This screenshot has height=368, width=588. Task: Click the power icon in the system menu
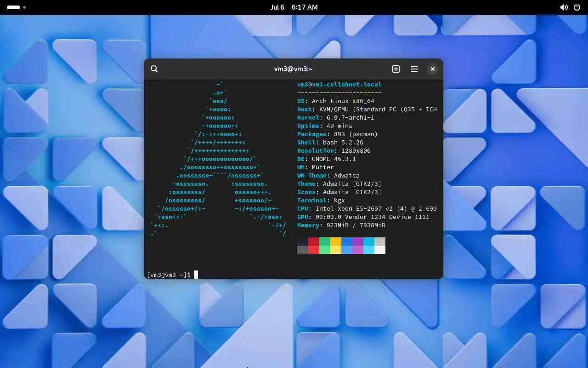coord(577,7)
